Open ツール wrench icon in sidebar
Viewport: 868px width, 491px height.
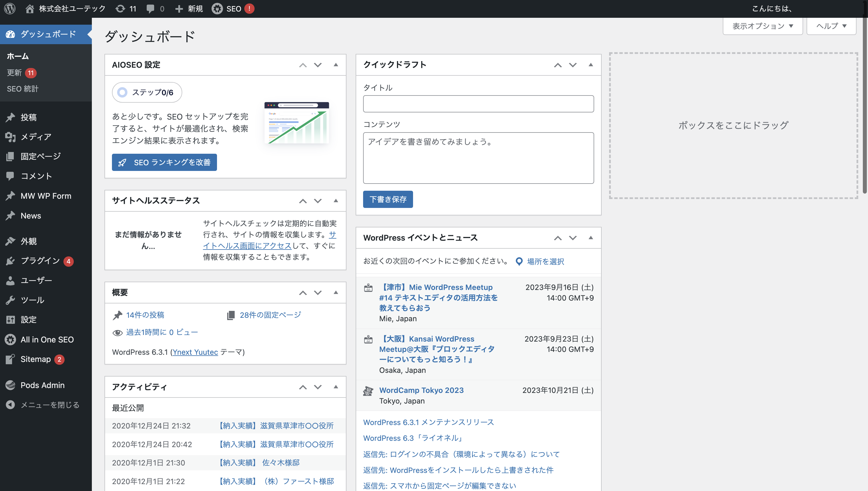[x=10, y=300]
